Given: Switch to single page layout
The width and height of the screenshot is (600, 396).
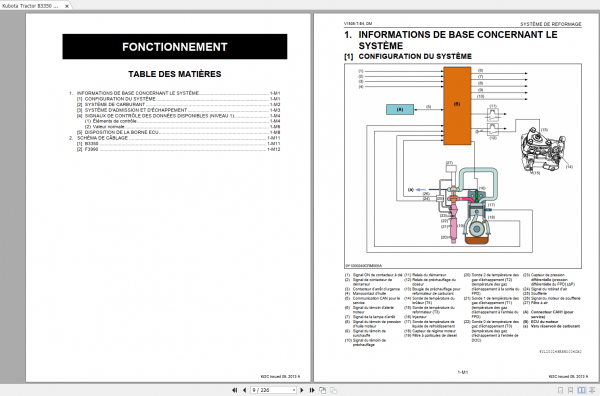Looking at the screenshot, I should [561, 390].
